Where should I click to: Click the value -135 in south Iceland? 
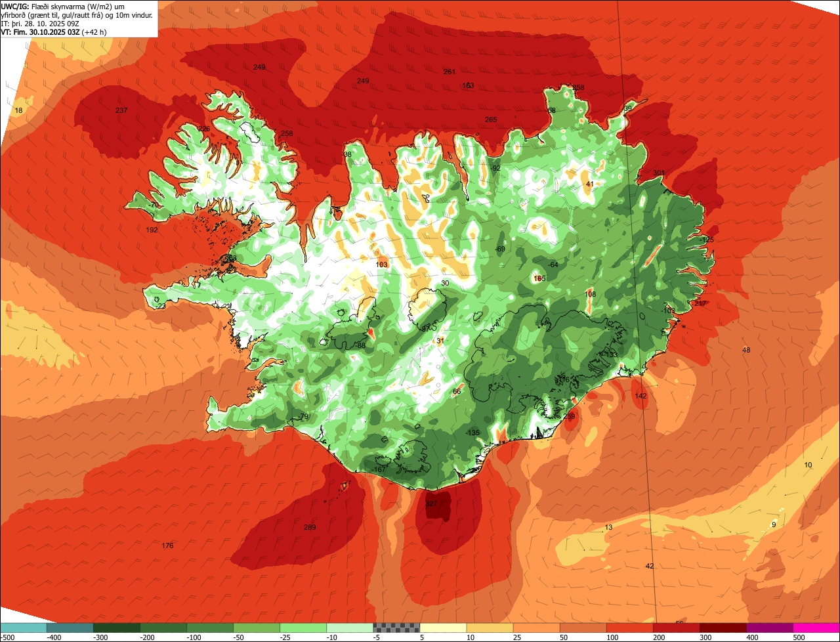pos(472,432)
